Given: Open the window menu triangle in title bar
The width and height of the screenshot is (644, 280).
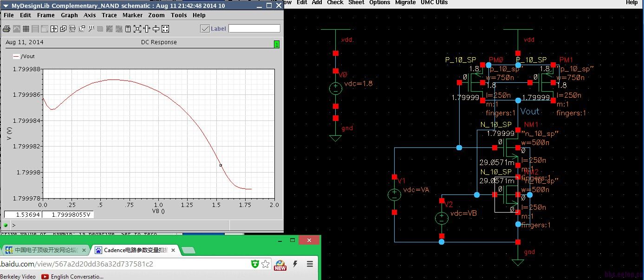Looking at the screenshot, I should (5, 5).
